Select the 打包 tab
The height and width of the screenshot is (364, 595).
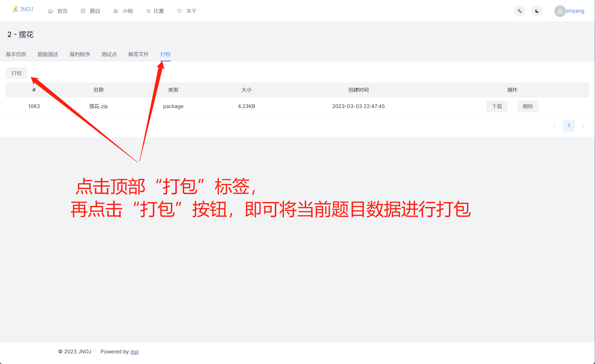click(165, 54)
